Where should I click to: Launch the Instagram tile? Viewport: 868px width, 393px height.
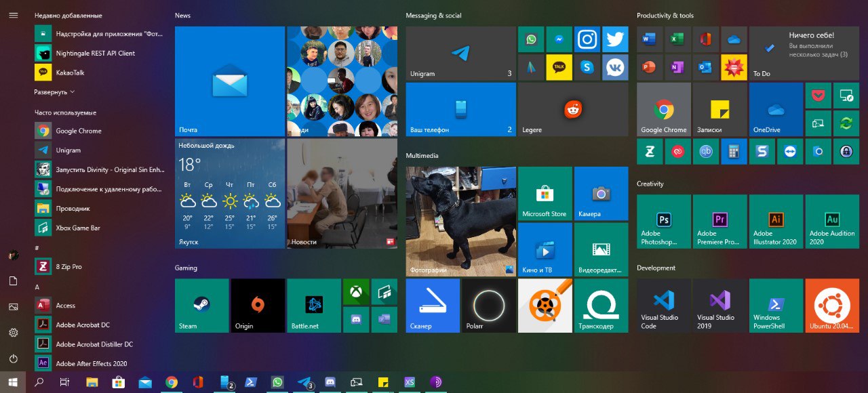587,39
